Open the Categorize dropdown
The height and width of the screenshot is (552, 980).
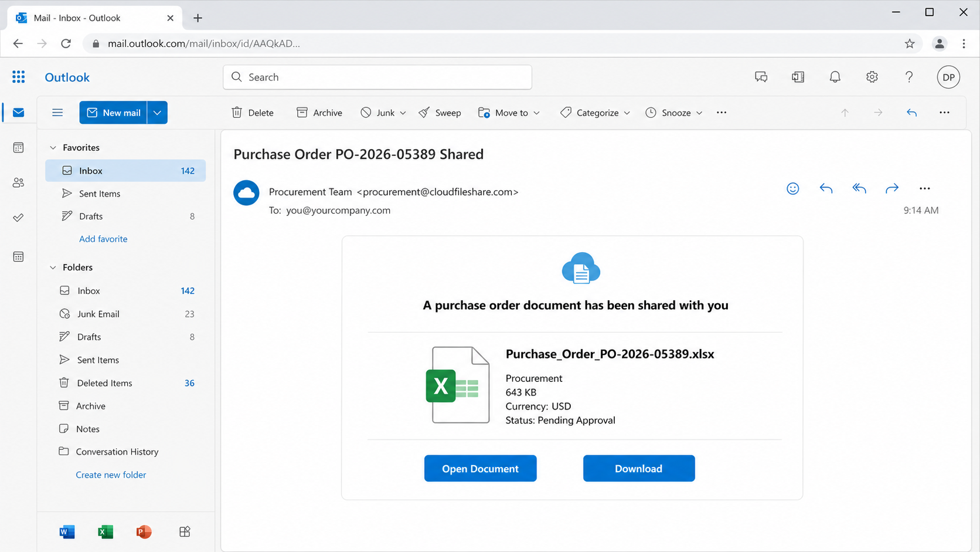[596, 113]
